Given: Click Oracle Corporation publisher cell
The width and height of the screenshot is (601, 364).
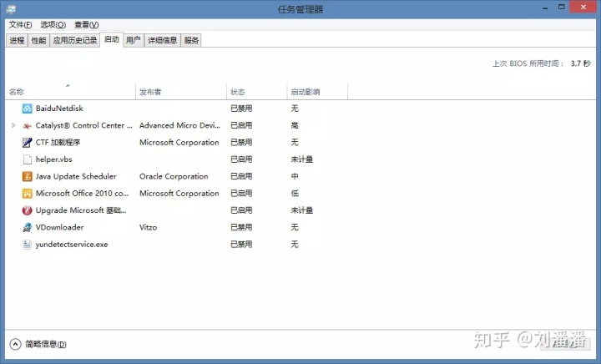Looking at the screenshot, I should point(174,176).
